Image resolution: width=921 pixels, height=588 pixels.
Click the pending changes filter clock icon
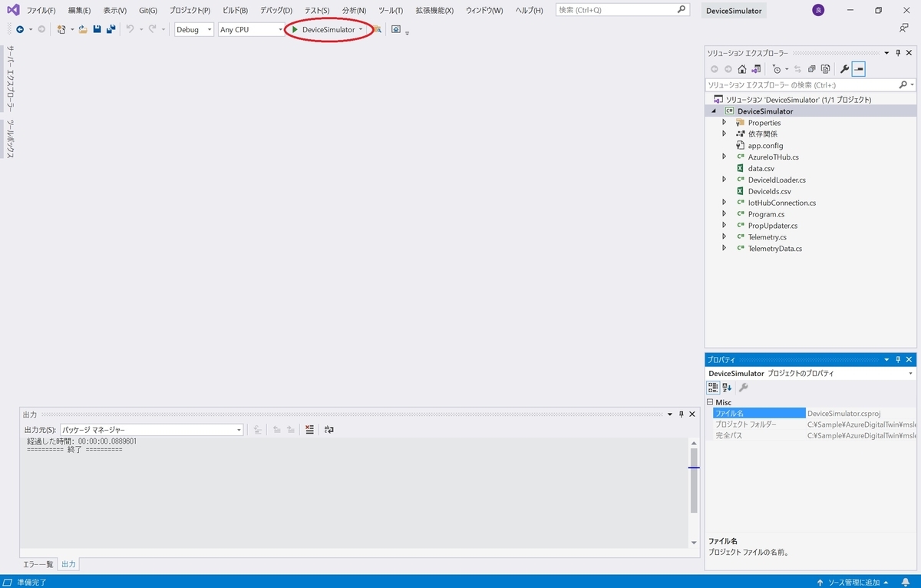coord(777,69)
